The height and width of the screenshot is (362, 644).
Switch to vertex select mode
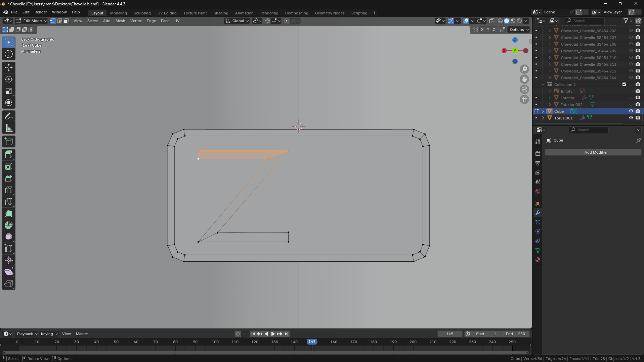tap(53, 21)
